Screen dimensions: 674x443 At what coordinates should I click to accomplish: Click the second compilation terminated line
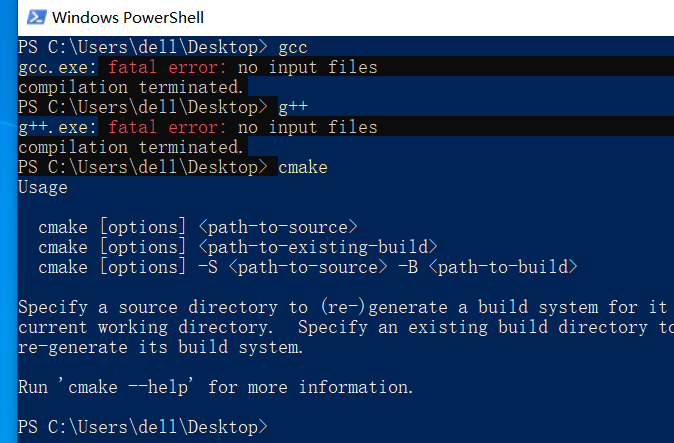click(x=131, y=147)
